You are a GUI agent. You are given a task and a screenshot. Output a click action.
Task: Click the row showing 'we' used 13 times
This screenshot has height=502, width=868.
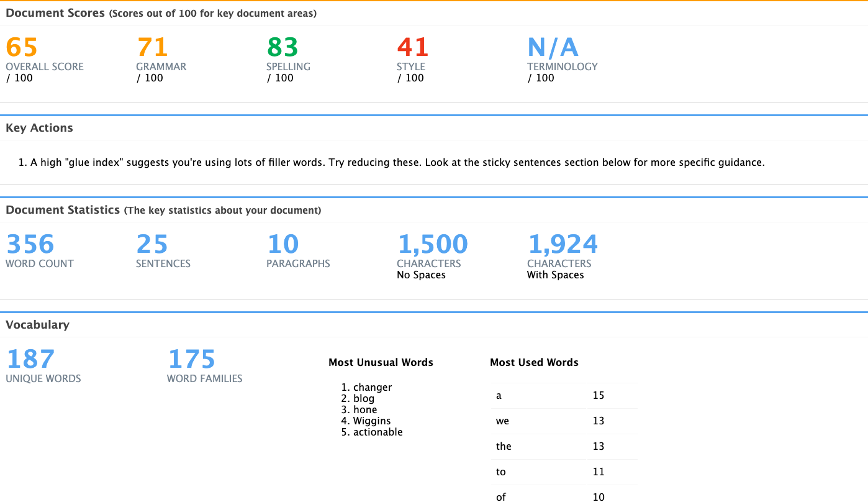click(564, 421)
